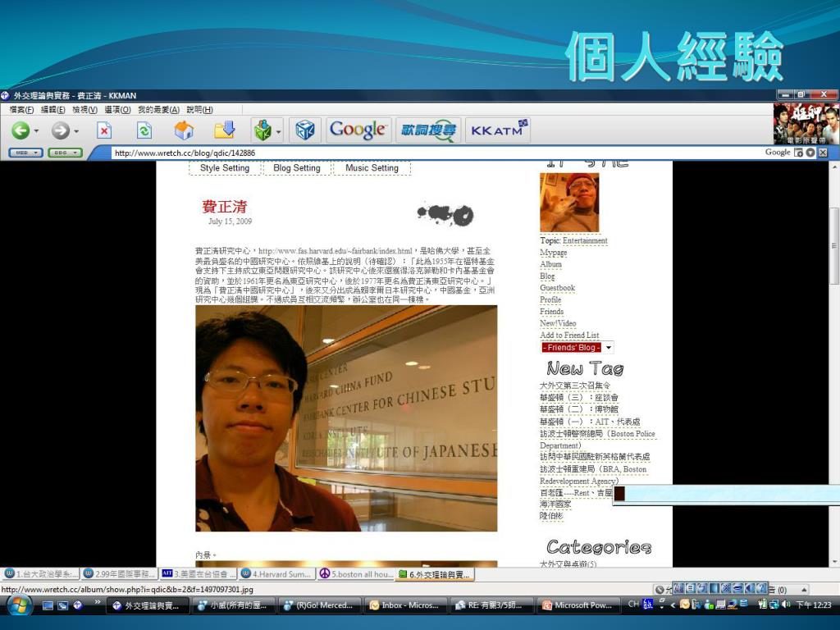The image size is (840, 630).
Task: Open the Friends sidebar link
Action: click(552, 312)
